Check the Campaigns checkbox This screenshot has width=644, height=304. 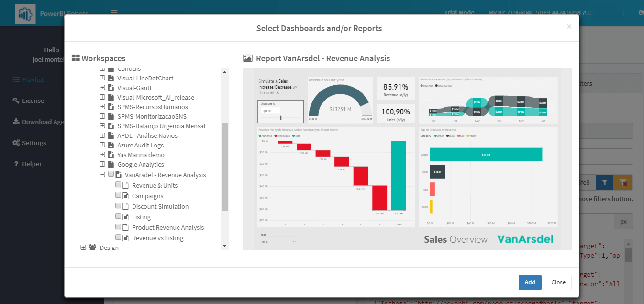tap(118, 195)
